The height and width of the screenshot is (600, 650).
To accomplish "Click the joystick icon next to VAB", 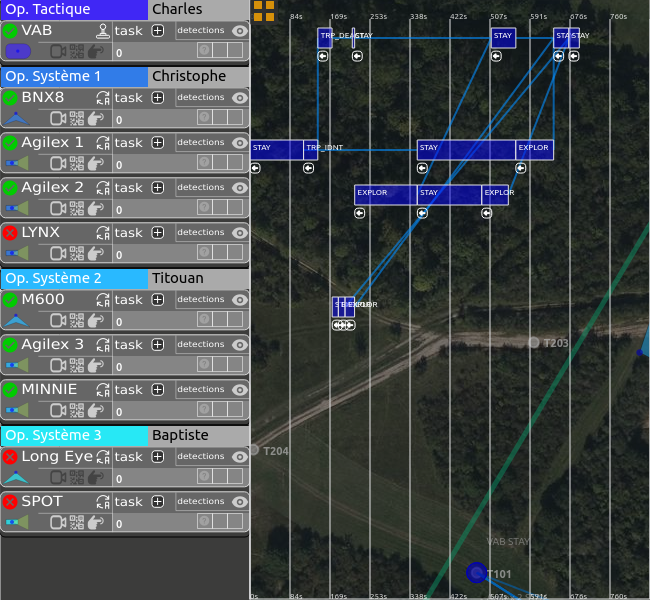I will (102, 31).
